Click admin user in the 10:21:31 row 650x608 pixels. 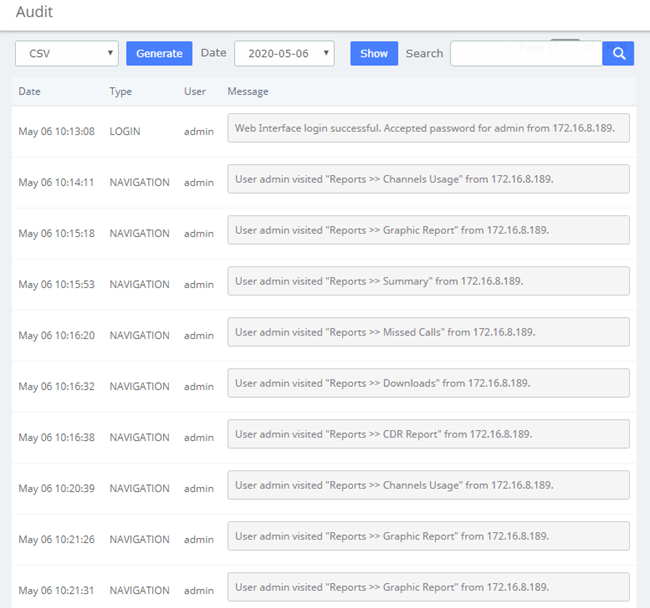point(199,590)
